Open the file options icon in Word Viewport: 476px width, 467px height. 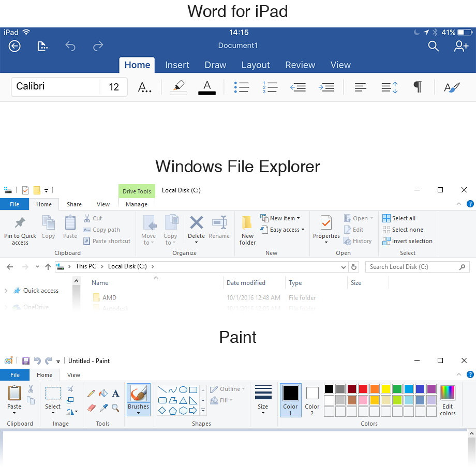pyautogui.click(x=42, y=47)
